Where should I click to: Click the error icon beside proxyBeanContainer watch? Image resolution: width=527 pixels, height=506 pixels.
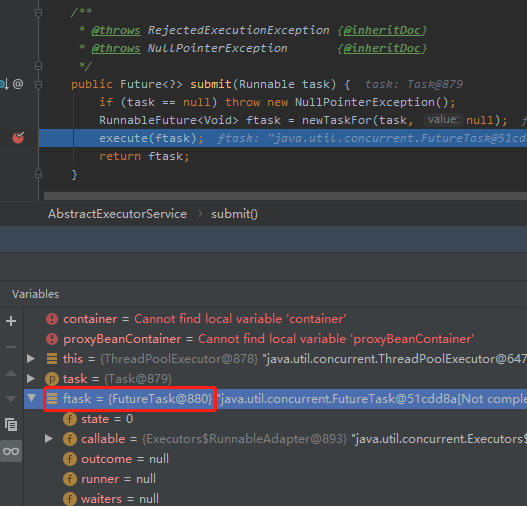(52, 339)
